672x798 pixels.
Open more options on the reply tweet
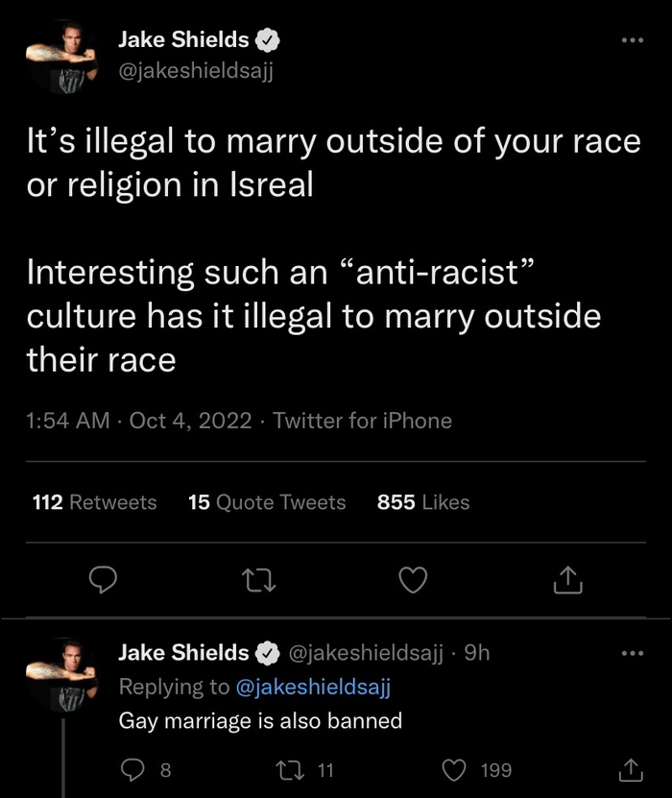(x=630, y=654)
